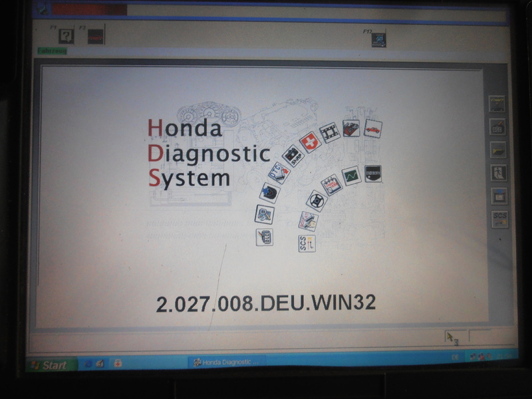
Task: Click the yellow cable icon atop right sidebar
Action: (x=497, y=104)
